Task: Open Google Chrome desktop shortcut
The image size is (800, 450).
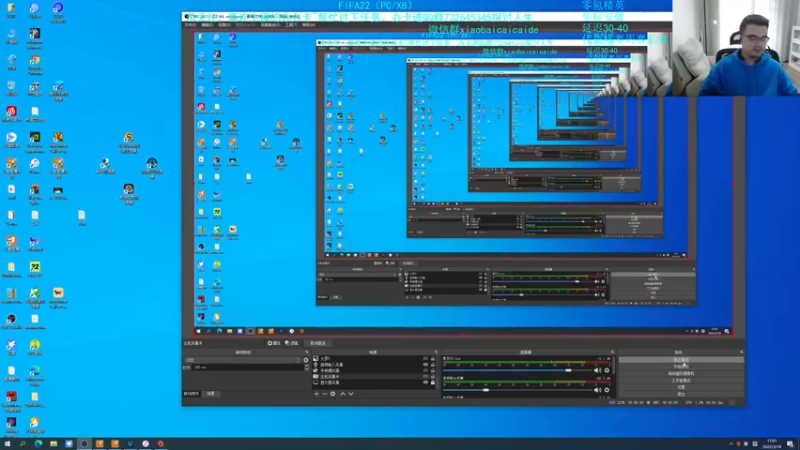Action: [35, 64]
